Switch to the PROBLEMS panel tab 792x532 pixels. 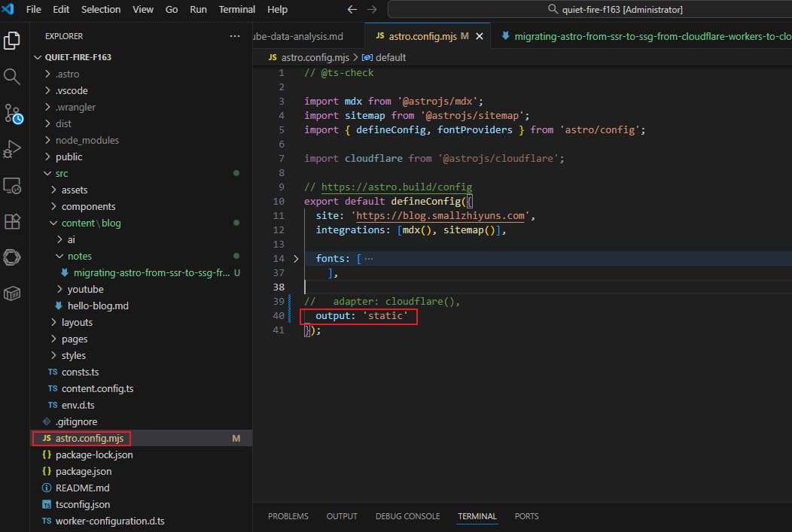pyautogui.click(x=288, y=516)
